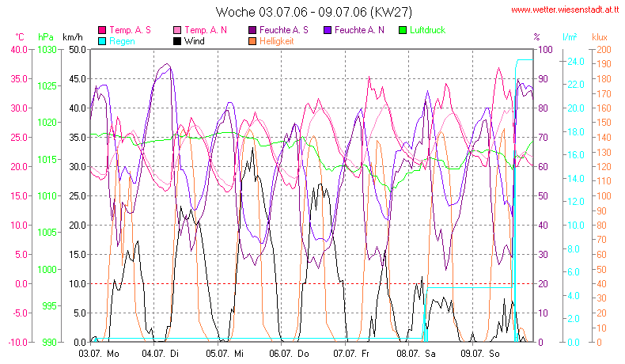Click the 35.0 temperature axis value
This screenshot has width=625, height=364.
(x=19, y=78)
